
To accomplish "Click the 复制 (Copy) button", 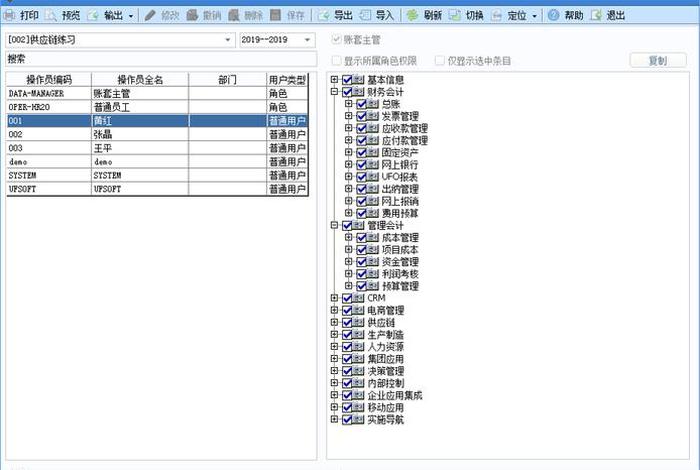I will point(658,60).
